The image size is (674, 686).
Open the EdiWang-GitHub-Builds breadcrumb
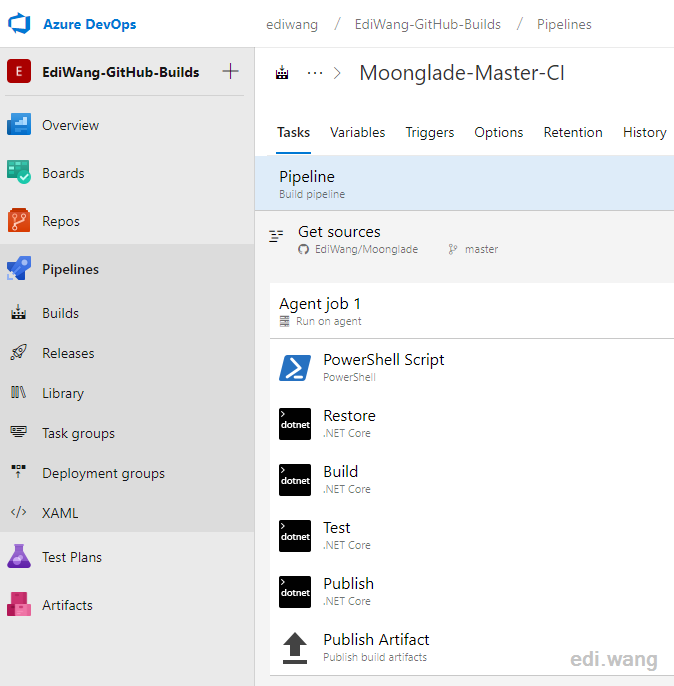click(427, 24)
